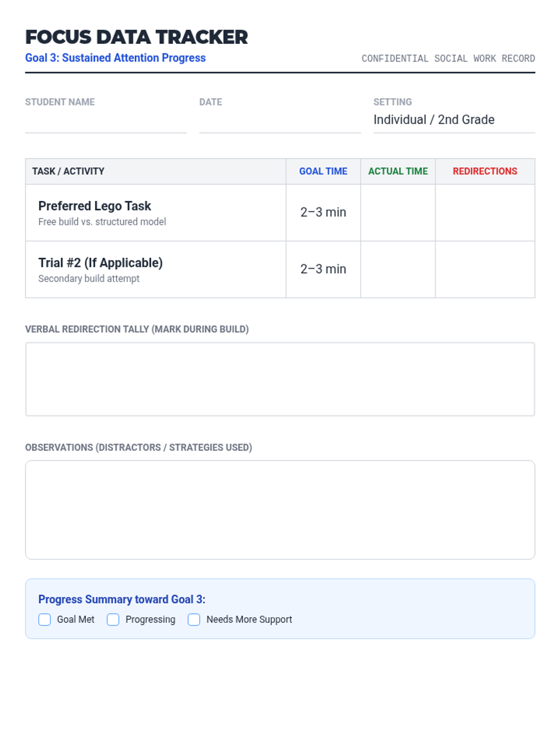Tick the Progressing checkbox

pyautogui.click(x=113, y=620)
